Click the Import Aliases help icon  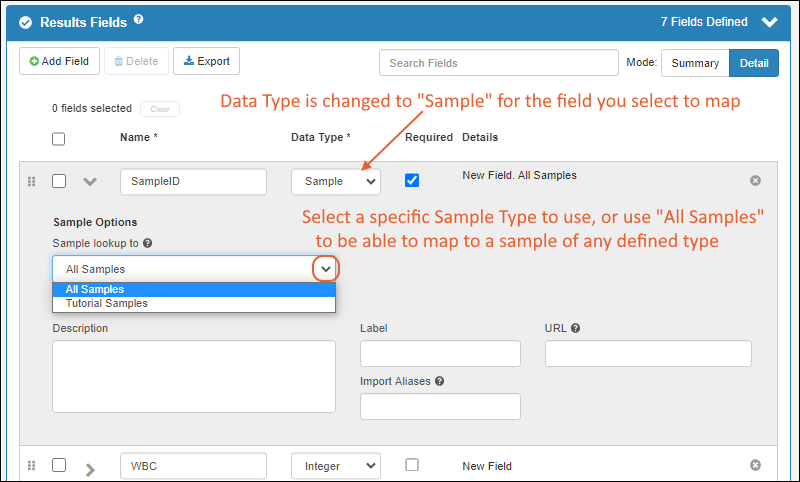point(440,381)
